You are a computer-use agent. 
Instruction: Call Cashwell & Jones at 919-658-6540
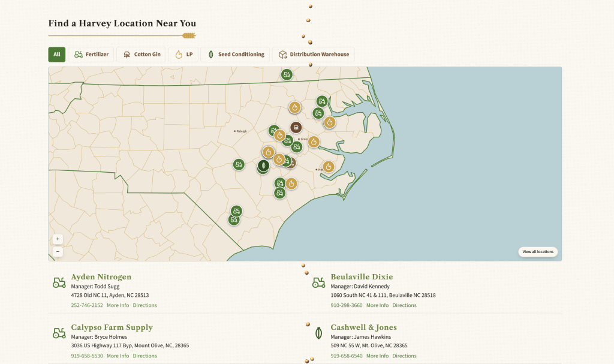347,356
